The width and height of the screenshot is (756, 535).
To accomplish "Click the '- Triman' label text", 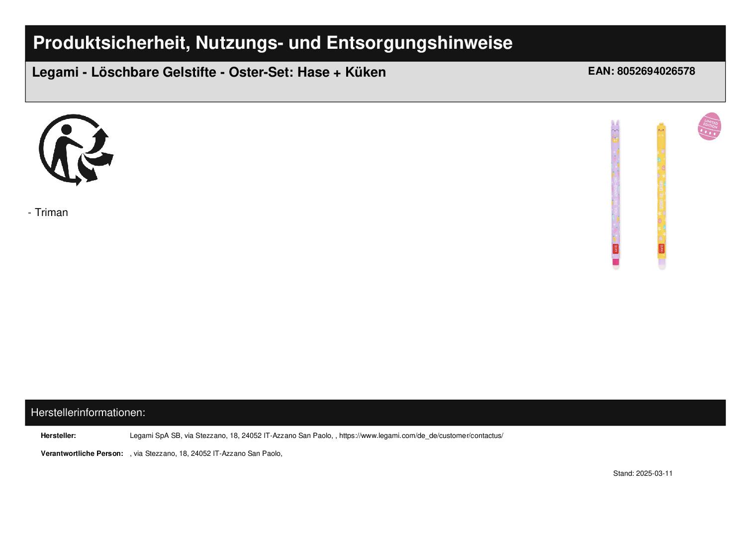I will [48, 213].
